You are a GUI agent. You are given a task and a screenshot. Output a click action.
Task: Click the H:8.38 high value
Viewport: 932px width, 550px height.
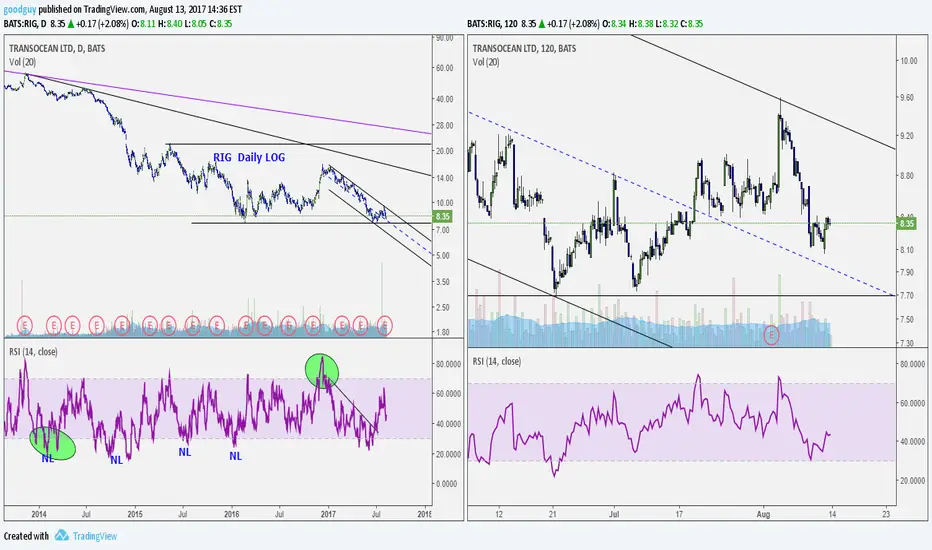[x=641, y=24]
